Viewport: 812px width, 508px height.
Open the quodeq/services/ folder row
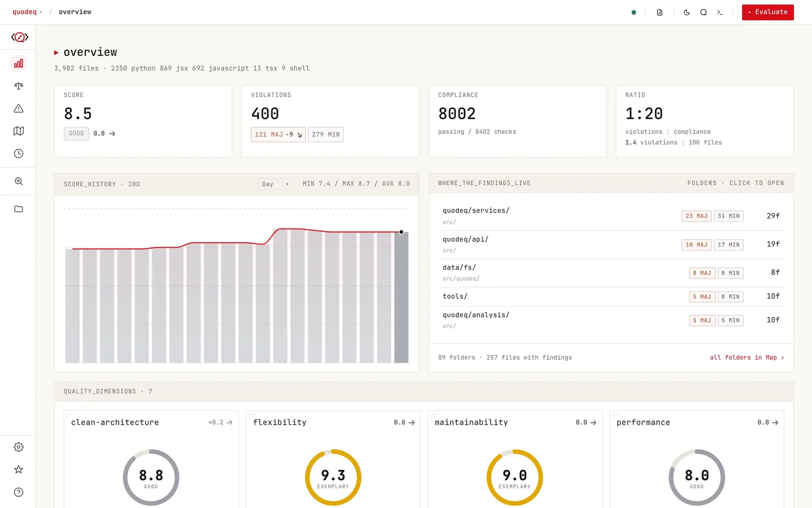[611, 216]
